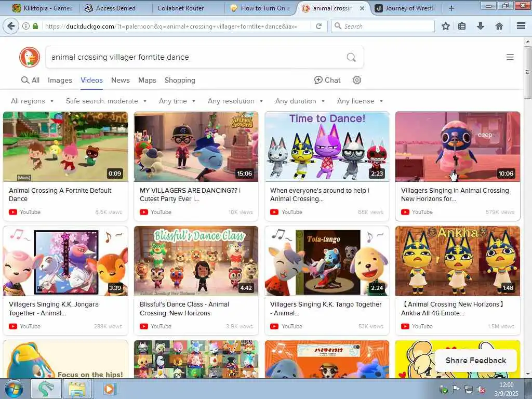
Task: Click the Ankha emote video thumbnail
Action: click(458, 261)
